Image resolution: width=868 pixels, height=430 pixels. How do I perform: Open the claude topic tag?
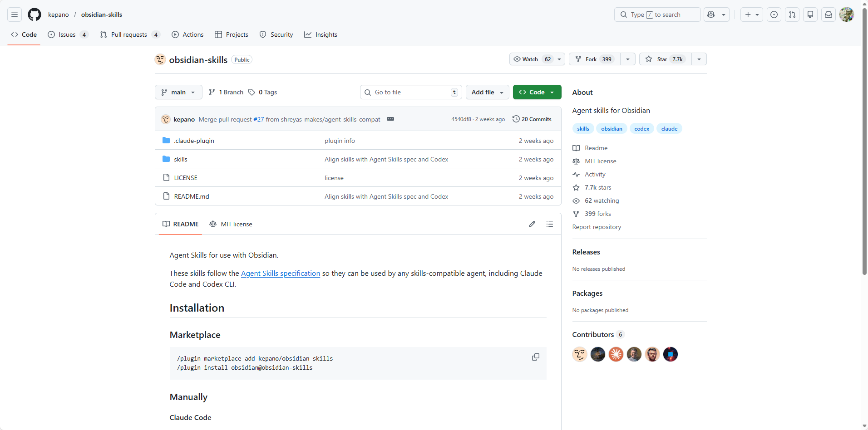coord(669,128)
